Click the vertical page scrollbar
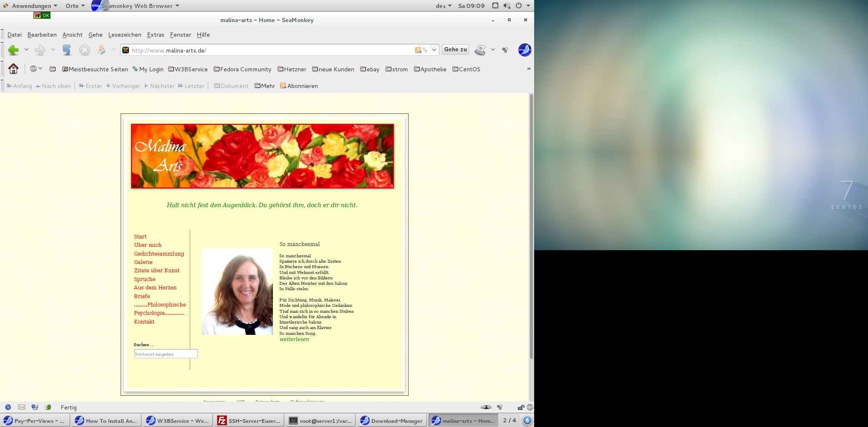868x427 pixels. pyautogui.click(x=531, y=225)
